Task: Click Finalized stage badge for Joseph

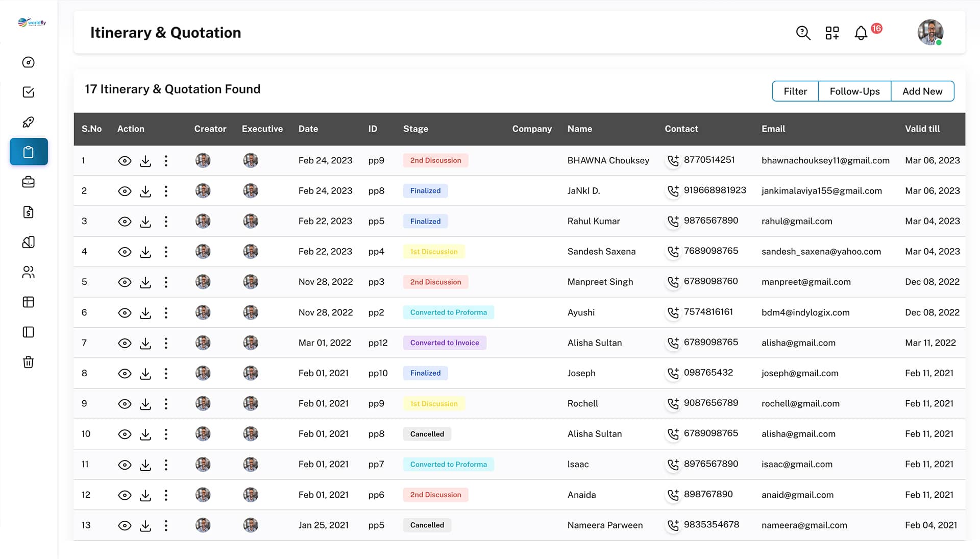Action: (x=425, y=373)
